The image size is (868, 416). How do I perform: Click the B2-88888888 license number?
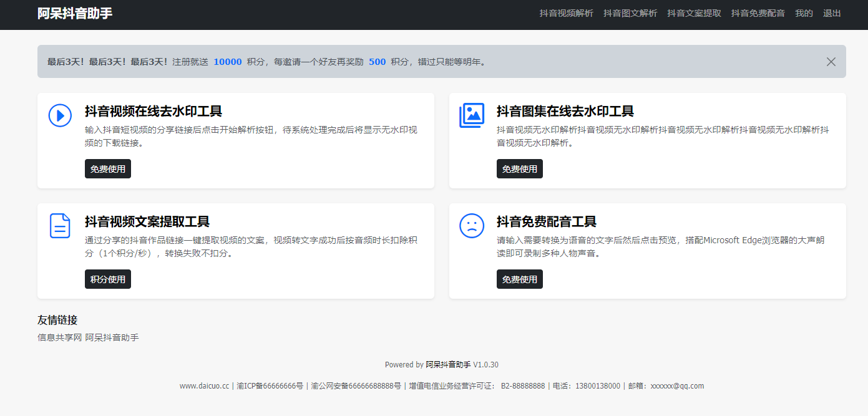pyautogui.click(x=523, y=386)
